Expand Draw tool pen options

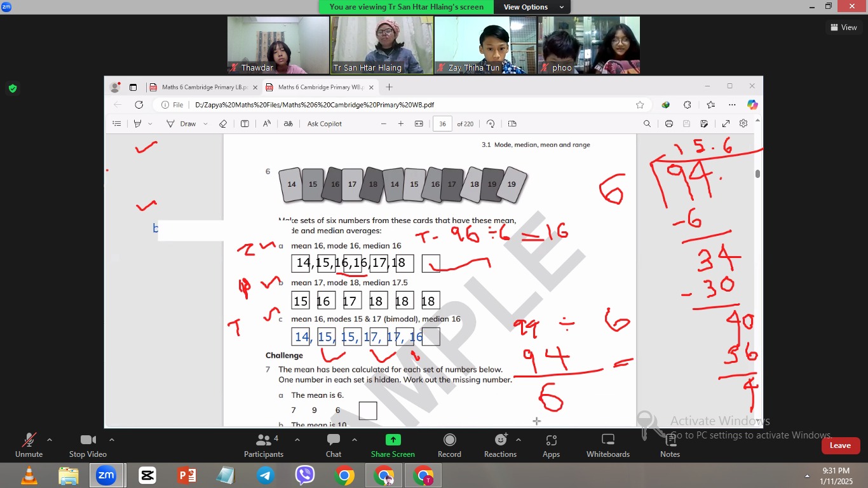(205, 124)
